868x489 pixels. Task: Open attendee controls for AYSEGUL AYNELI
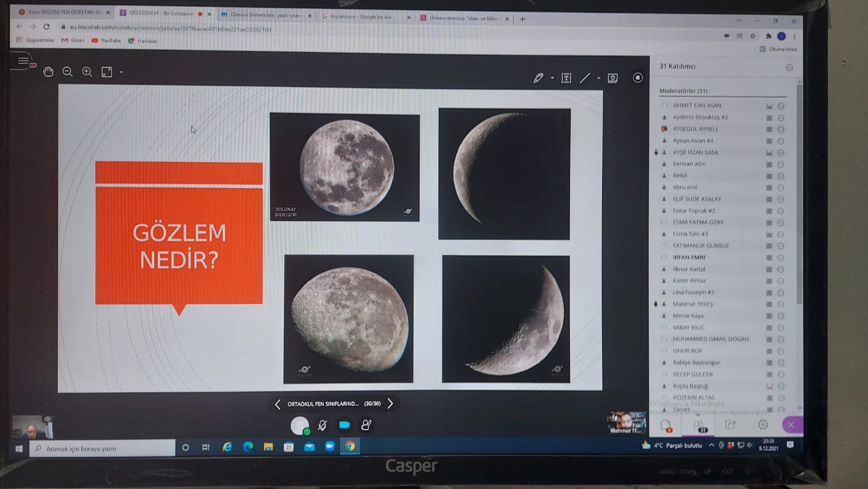click(781, 130)
